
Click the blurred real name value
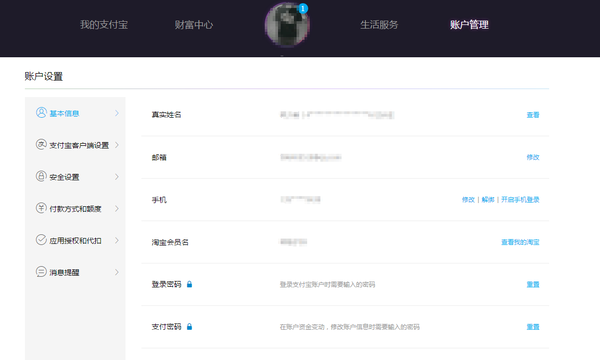click(337, 115)
